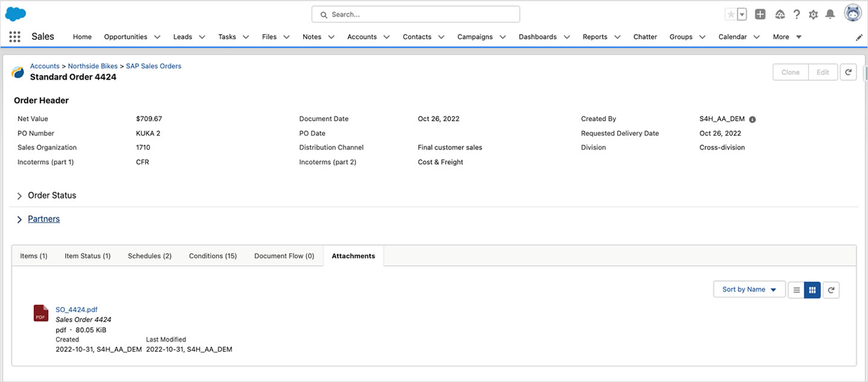Expand the Calendar dropdown chevron

tap(757, 37)
